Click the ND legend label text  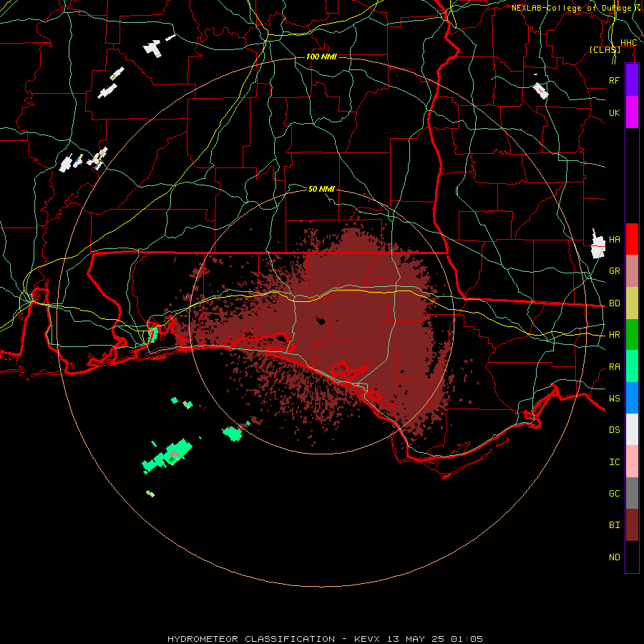[614, 557]
